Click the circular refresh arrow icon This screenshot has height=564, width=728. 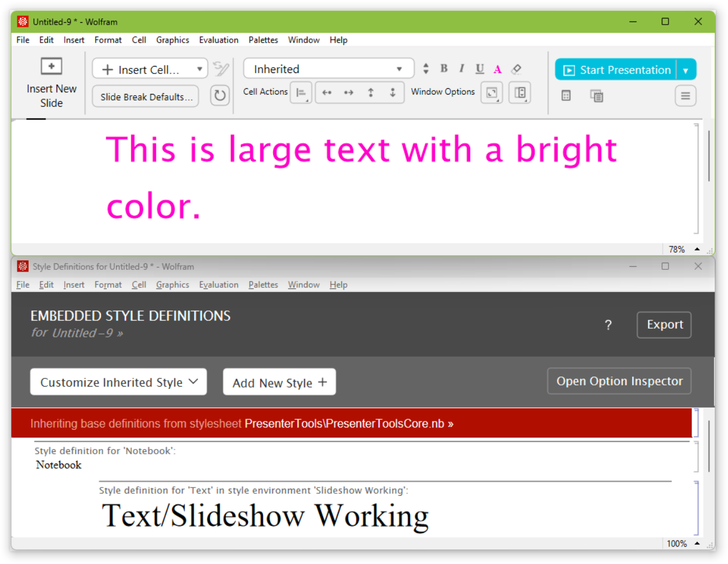point(220,95)
